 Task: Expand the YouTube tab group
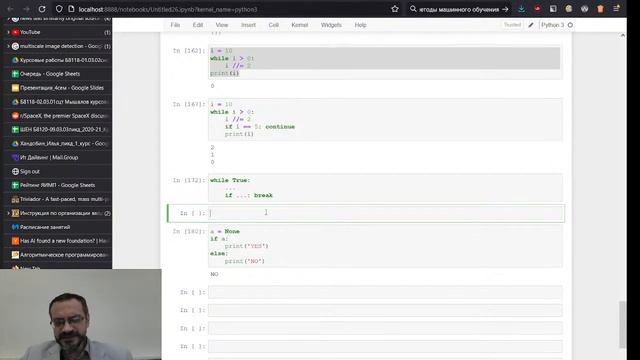click(8, 32)
